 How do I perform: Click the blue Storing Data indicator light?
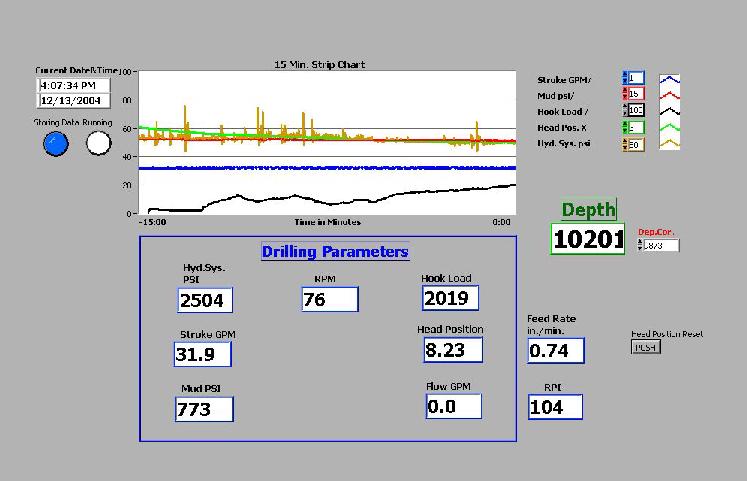pos(56,144)
